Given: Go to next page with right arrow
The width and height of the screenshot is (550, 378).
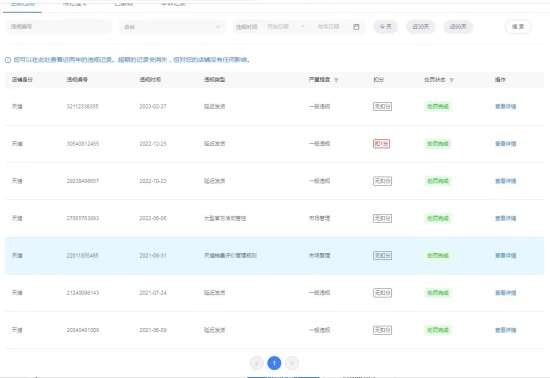Looking at the screenshot, I should pos(292,363).
